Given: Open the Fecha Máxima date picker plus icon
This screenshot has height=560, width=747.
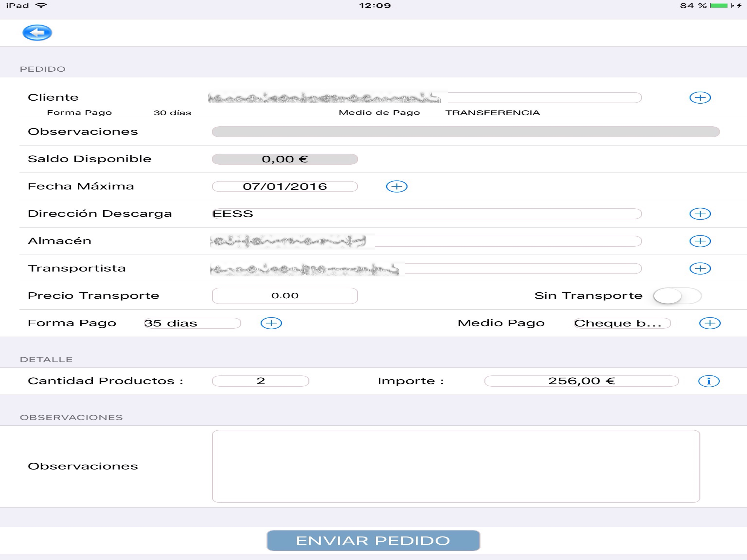Looking at the screenshot, I should pyautogui.click(x=397, y=186).
